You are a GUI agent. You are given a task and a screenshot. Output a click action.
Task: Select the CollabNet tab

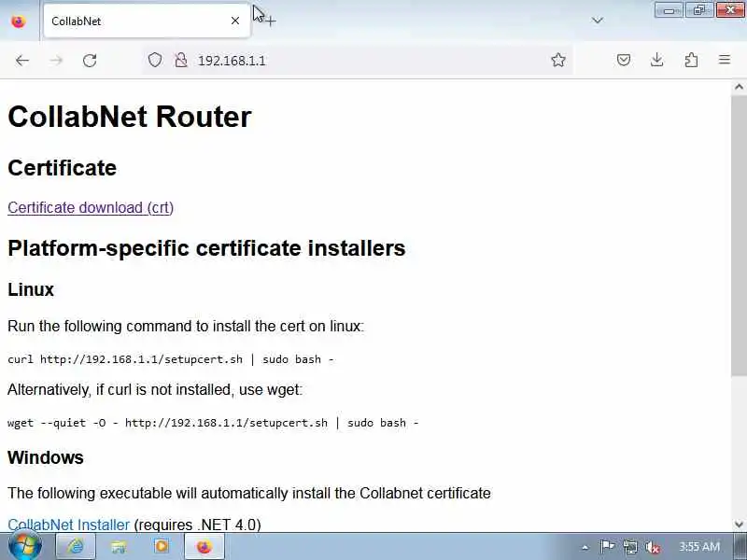click(147, 21)
